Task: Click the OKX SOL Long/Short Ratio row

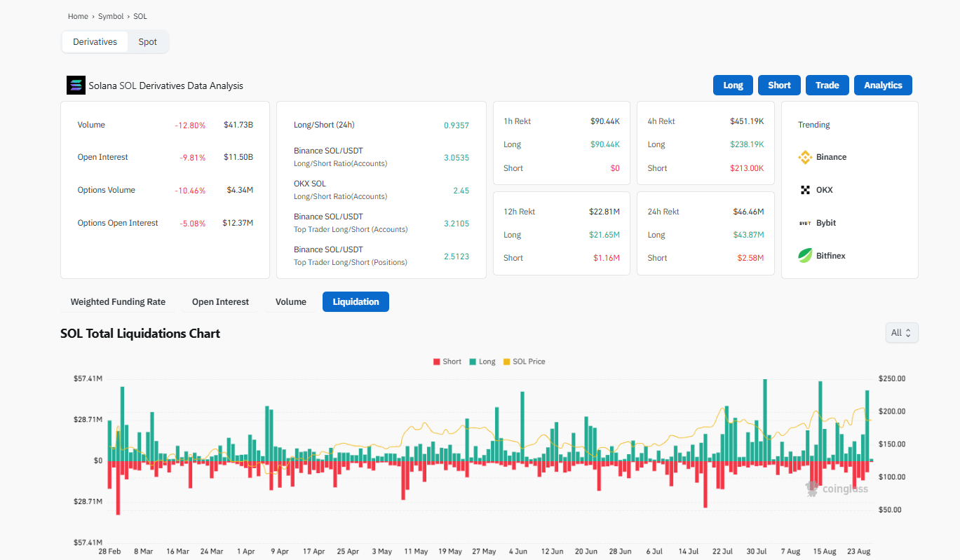Action: point(381,190)
